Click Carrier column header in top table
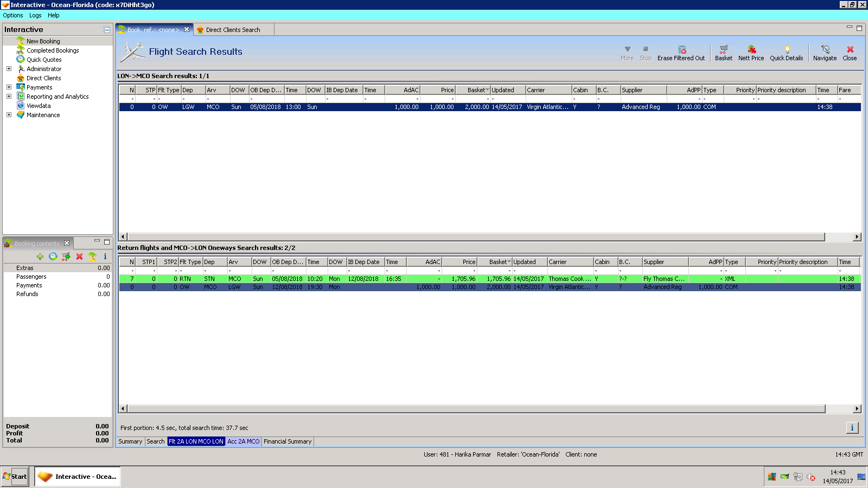 (548, 90)
